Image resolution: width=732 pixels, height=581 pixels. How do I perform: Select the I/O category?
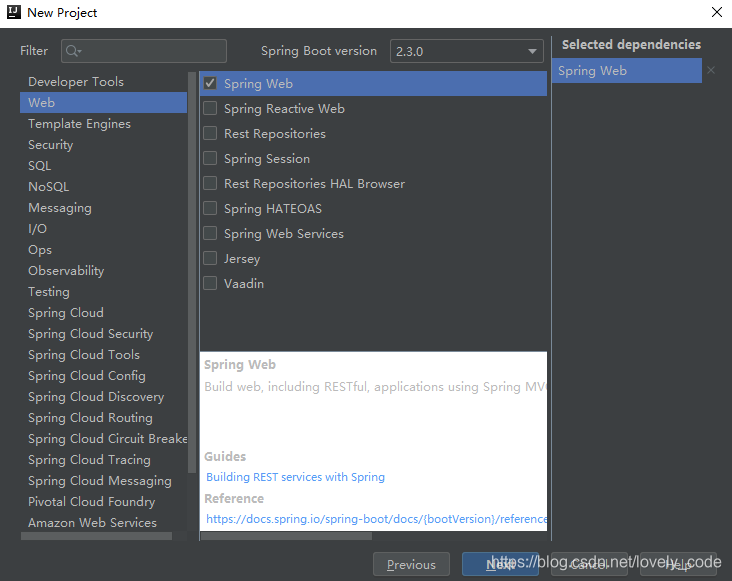103,229
